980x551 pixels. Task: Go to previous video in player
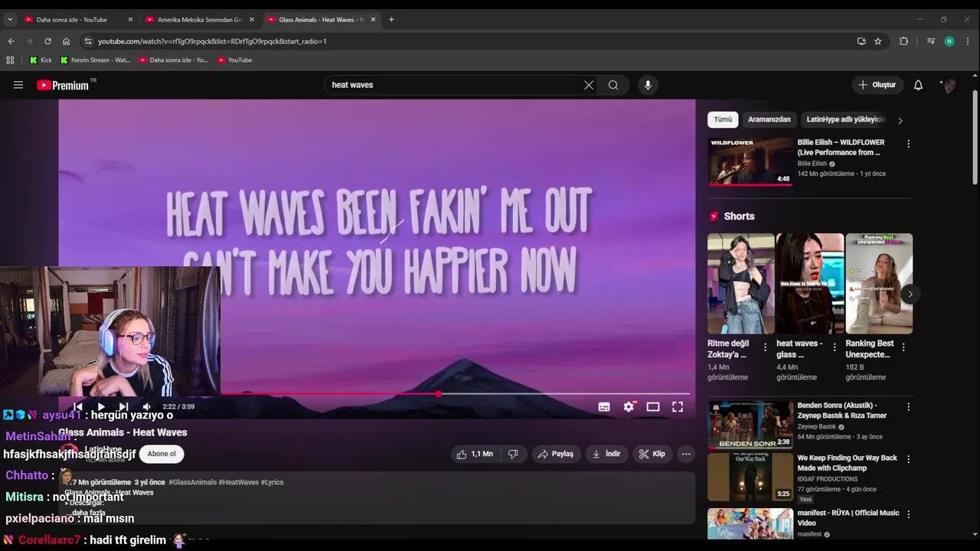click(x=77, y=407)
